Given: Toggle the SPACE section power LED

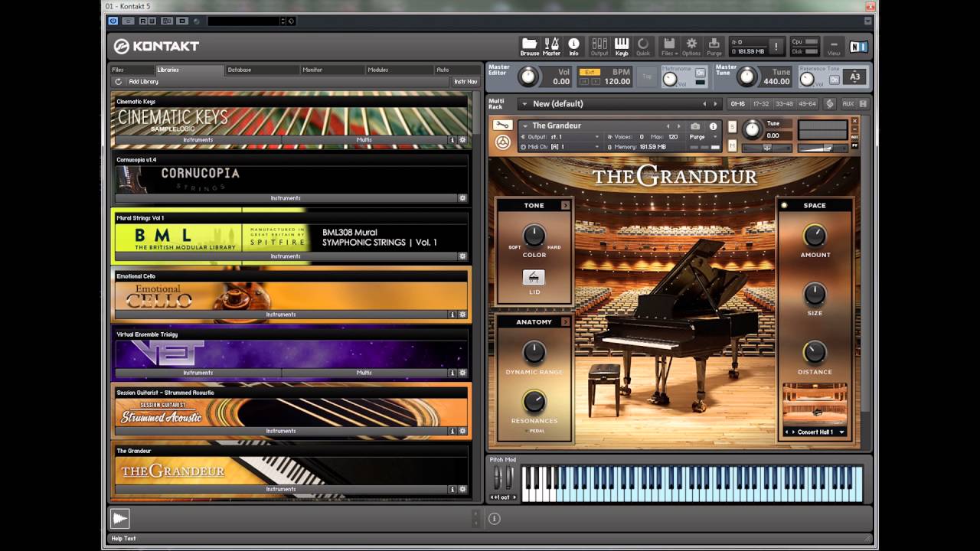Looking at the screenshot, I should [x=784, y=205].
